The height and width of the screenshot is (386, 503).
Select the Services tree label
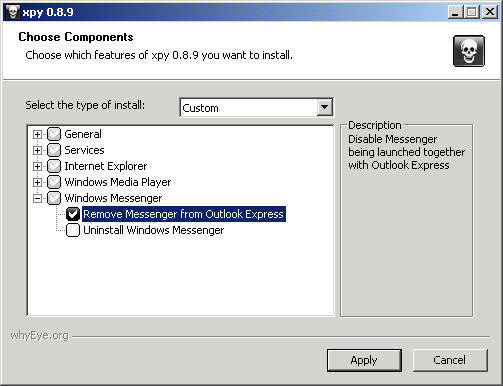pyautogui.click(x=84, y=150)
